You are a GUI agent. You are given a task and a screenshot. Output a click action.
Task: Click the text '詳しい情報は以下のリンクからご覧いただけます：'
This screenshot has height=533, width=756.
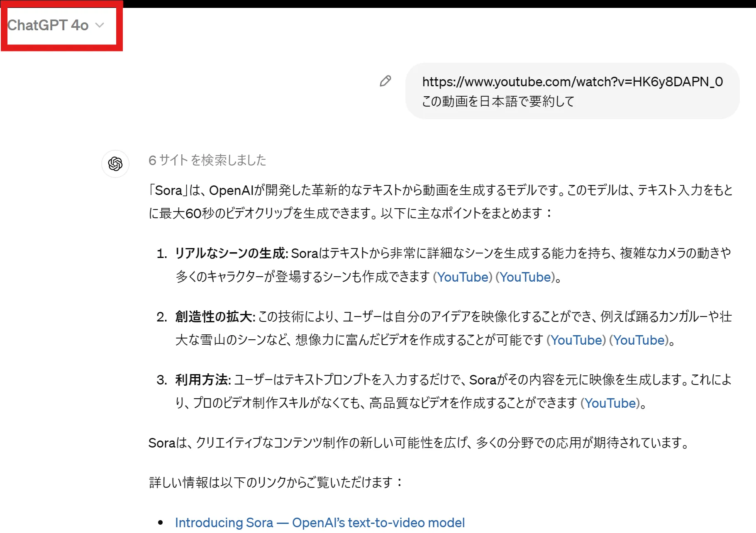[x=276, y=482]
